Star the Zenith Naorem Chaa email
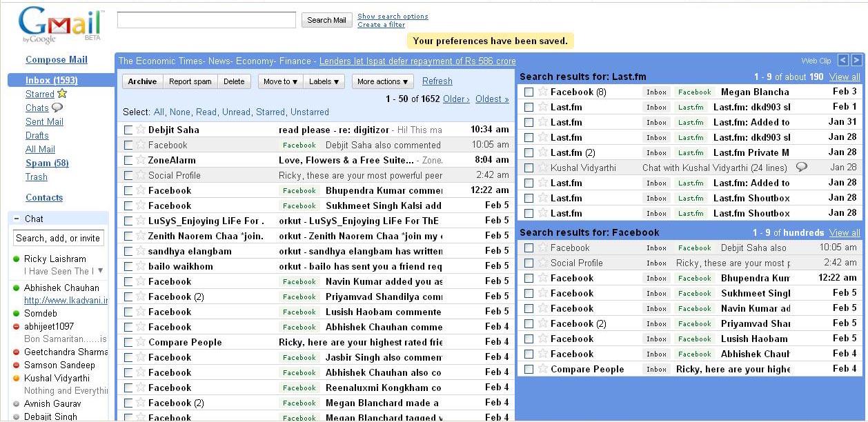Viewport: 868px width, 422px height. (x=141, y=236)
